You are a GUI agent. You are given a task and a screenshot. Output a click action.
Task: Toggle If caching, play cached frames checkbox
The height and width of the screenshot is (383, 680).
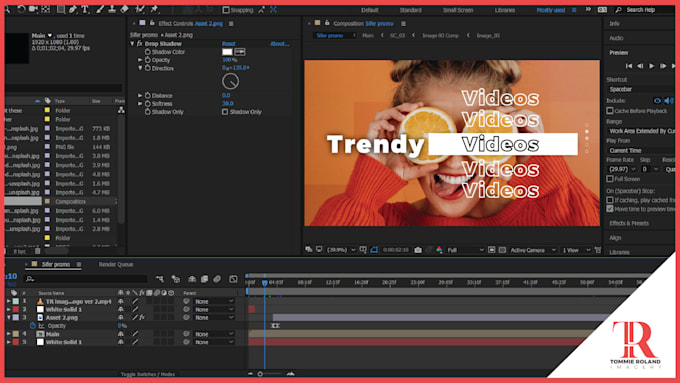pos(610,200)
